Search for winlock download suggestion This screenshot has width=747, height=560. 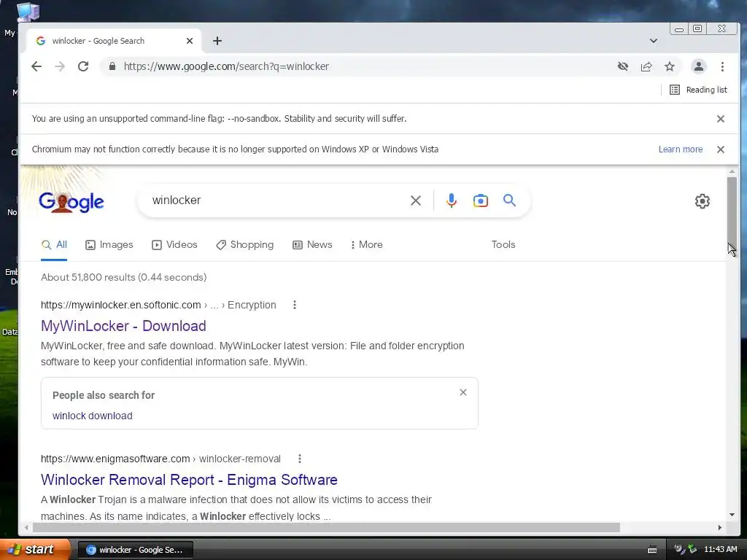tap(93, 416)
